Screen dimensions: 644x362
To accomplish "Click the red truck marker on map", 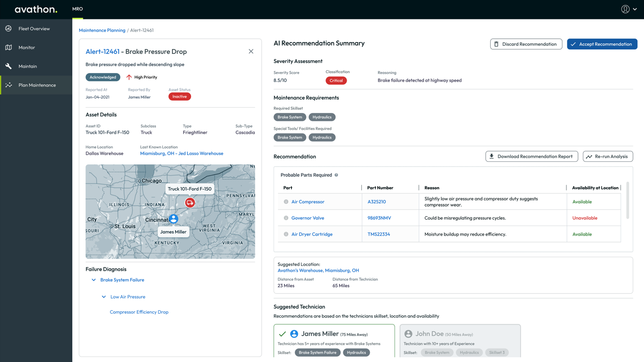I will pos(190,203).
